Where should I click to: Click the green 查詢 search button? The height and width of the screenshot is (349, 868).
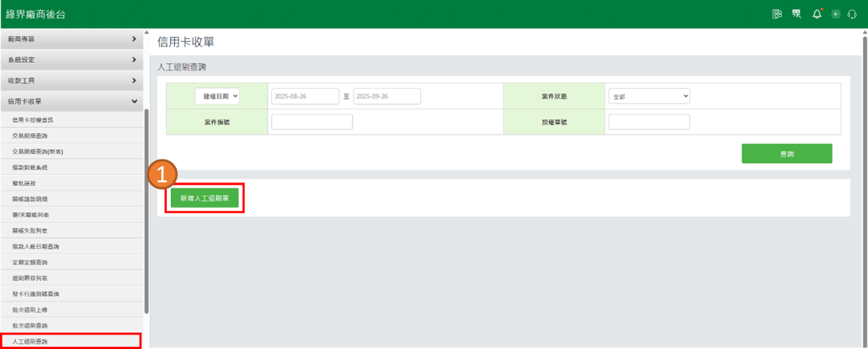787,154
